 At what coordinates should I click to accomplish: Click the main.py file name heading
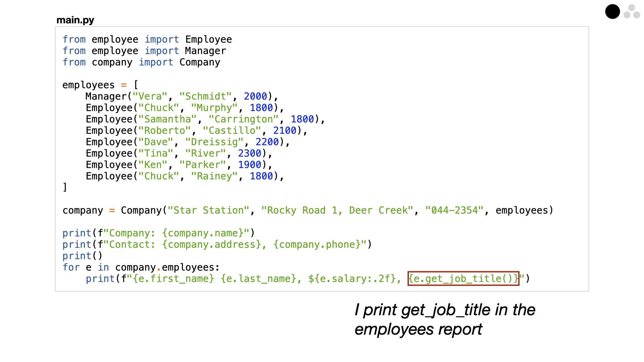tap(75, 20)
